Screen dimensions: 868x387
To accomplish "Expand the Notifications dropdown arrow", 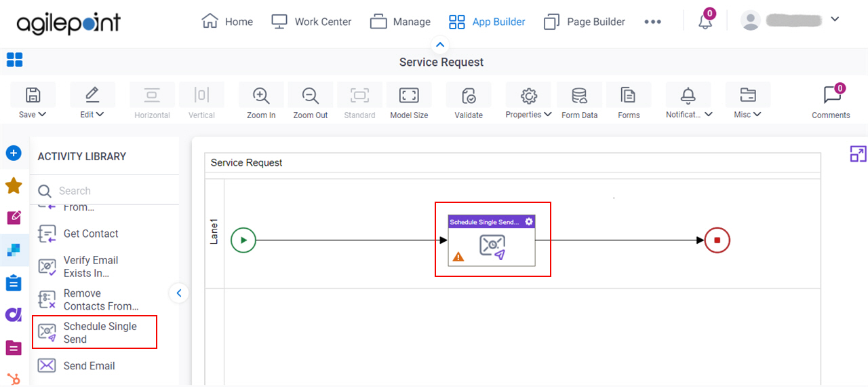I will [x=709, y=115].
